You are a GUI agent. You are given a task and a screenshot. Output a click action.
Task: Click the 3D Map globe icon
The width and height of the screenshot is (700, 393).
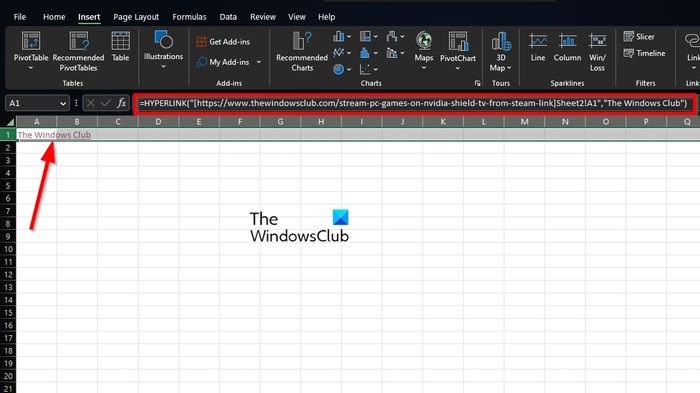pyautogui.click(x=501, y=41)
